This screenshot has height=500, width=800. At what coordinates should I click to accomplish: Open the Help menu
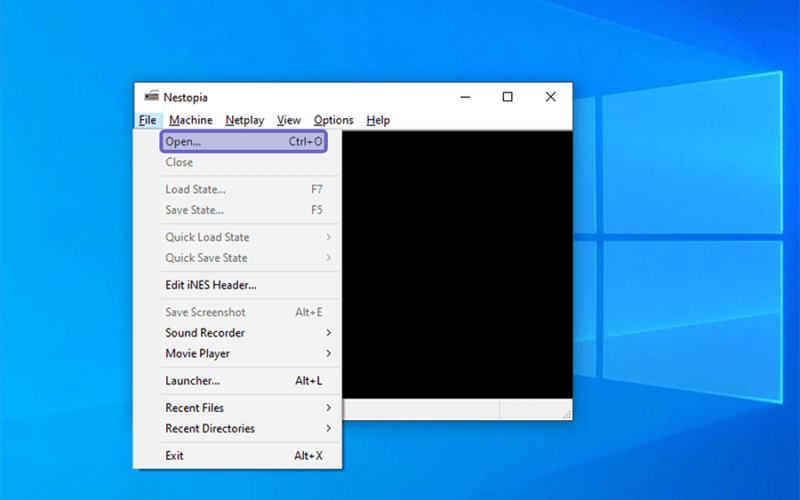pyautogui.click(x=378, y=120)
